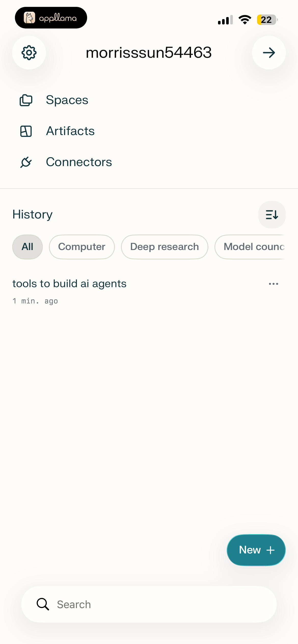Open settings via the gear icon
298x644 pixels.
click(29, 53)
